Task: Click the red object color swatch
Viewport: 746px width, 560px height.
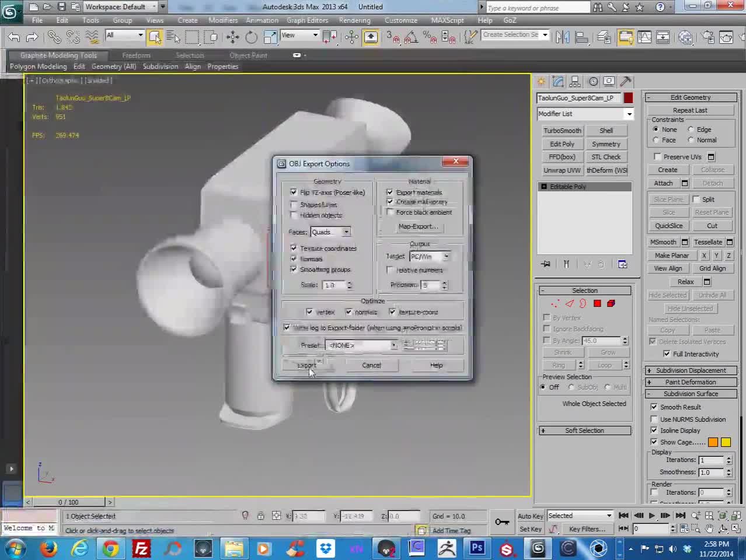Action: 628,98
